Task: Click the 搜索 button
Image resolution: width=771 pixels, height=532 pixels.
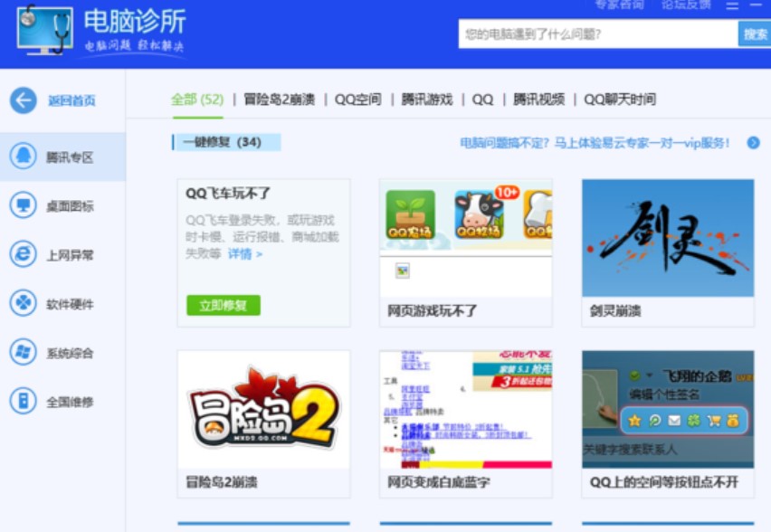Action: (x=755, y=33)
